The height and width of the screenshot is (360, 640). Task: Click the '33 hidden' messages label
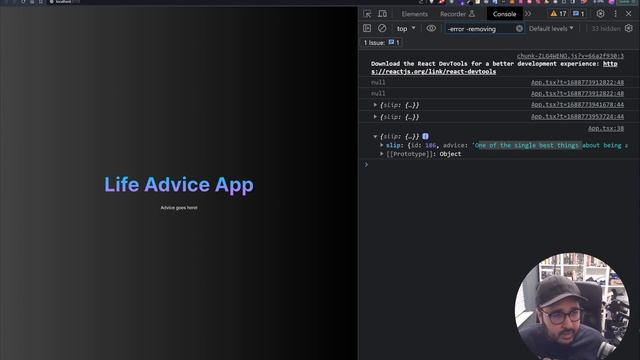606,29
